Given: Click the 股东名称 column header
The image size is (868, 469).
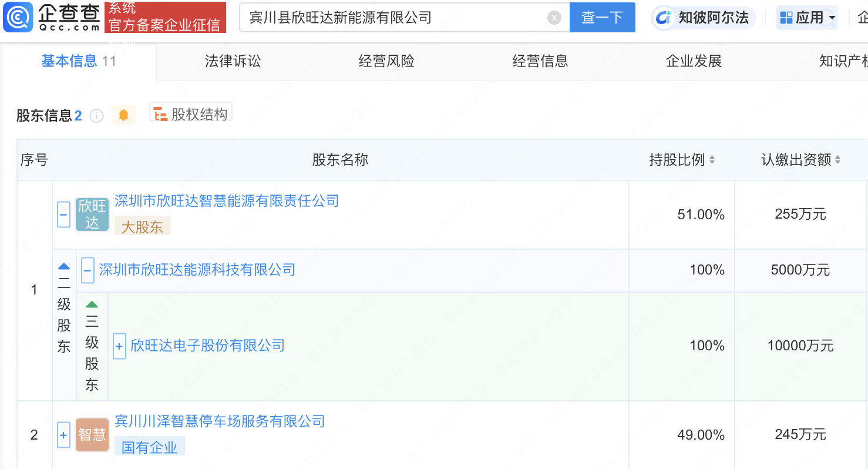Looking at the screenshot, I should pyautogui.click(x=340, y=160).
